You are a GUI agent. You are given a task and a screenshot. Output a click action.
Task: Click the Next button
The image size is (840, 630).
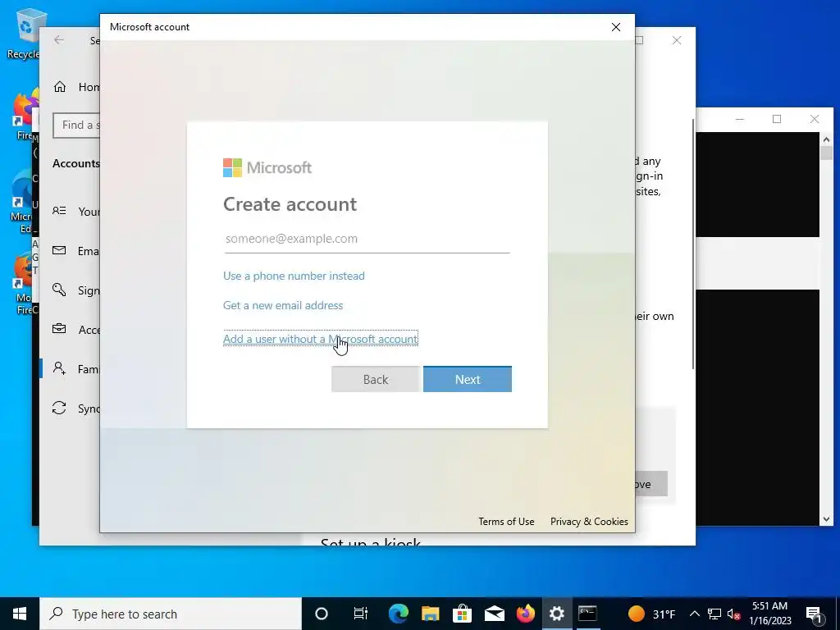pos(467,379)
